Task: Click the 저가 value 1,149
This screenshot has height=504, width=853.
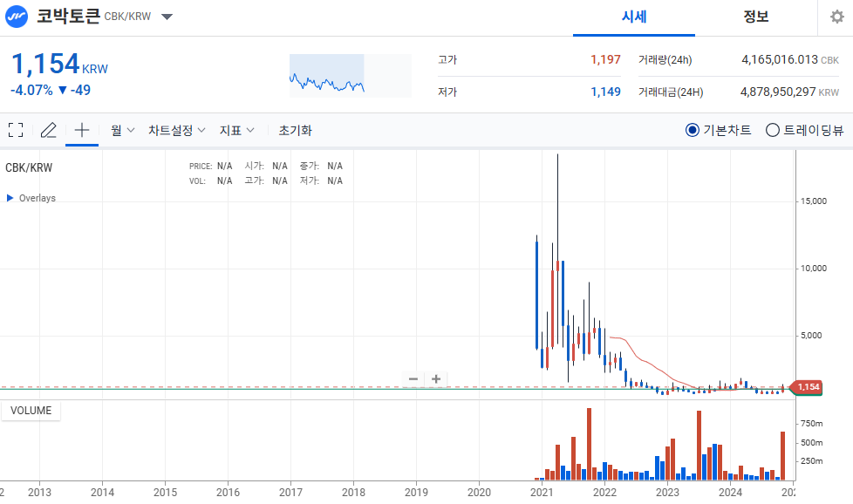Action: [605, 92]
